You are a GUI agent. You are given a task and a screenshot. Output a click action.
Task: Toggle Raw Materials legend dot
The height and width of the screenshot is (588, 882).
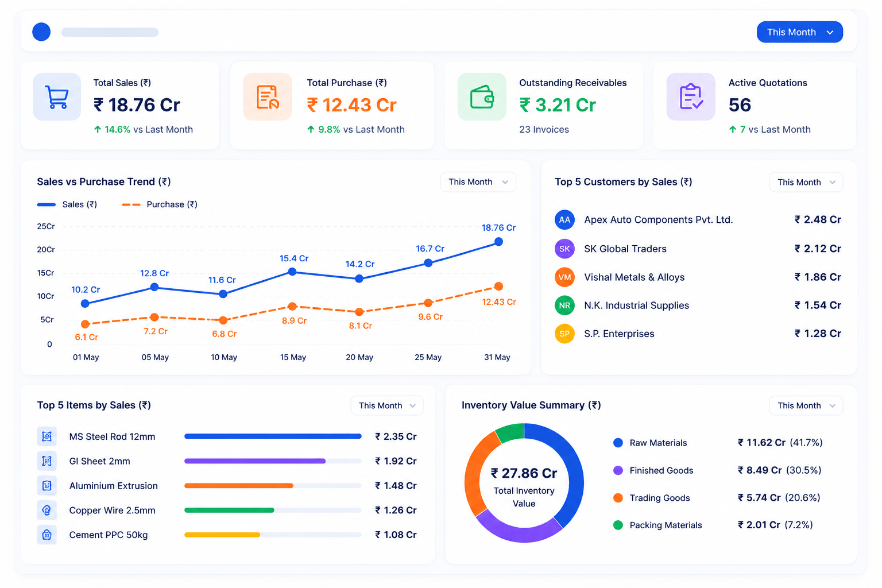[x=618, y=443]
